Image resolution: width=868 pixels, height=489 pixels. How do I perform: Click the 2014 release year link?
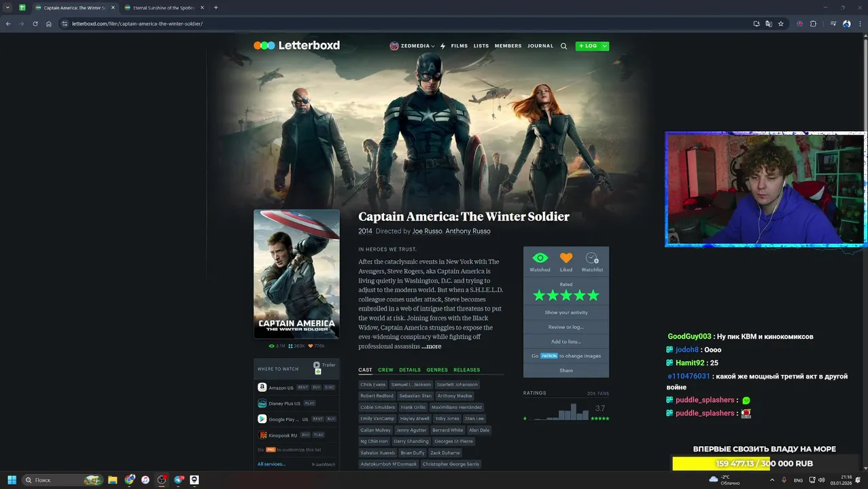coord(365,231)
